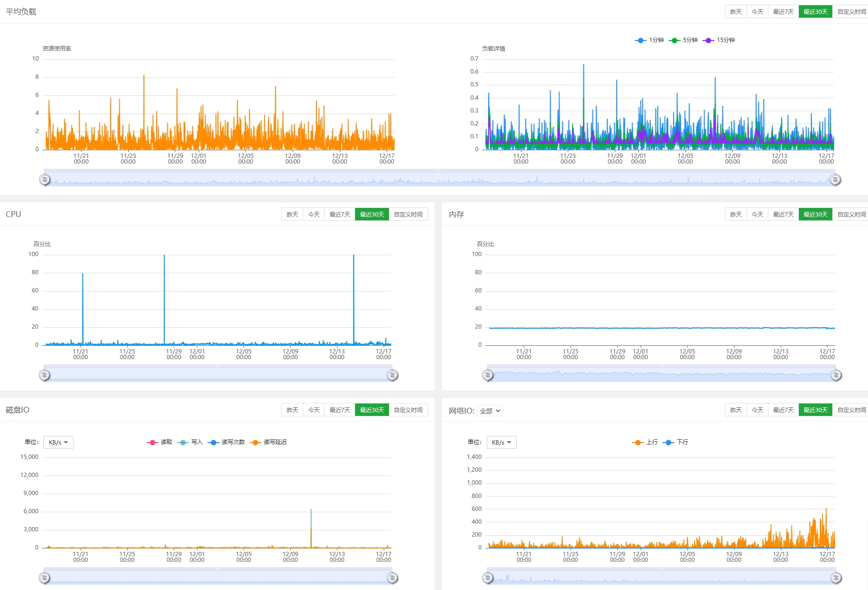The image size is (868, 590).
Task: Select 最近7天 in the 内存 panel
Action: pos(783,214)
